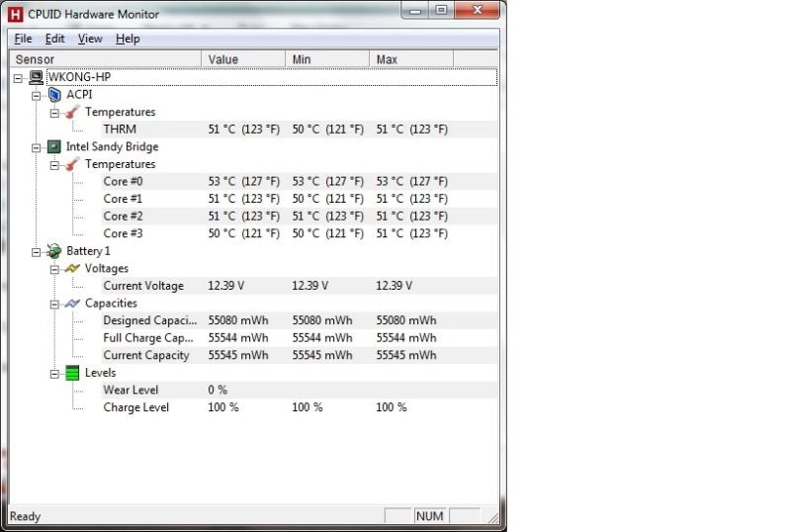The height and width of the screenshot is (532, 791).
Task: Click the WKONG-HP computer icon
Action: pyautogui.click(x=37, y=77)
